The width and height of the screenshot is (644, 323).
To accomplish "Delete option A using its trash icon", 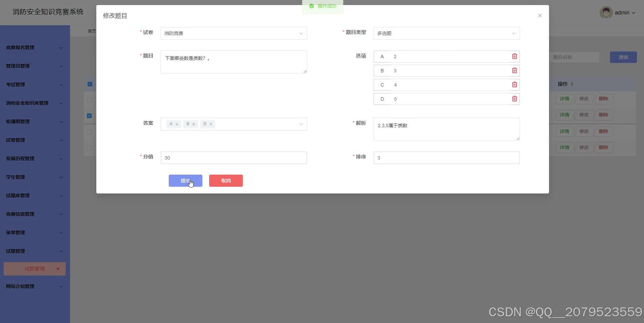I will click(514, 56).
